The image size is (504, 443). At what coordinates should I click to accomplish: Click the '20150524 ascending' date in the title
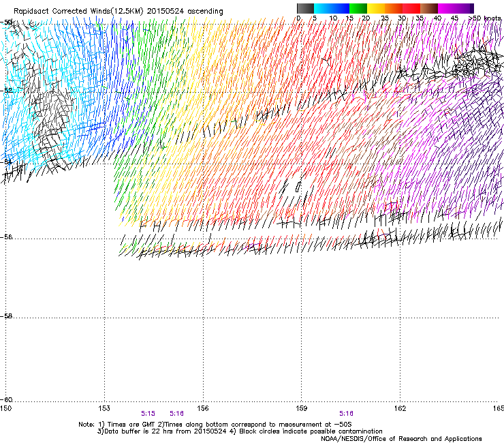pos(185,12)
